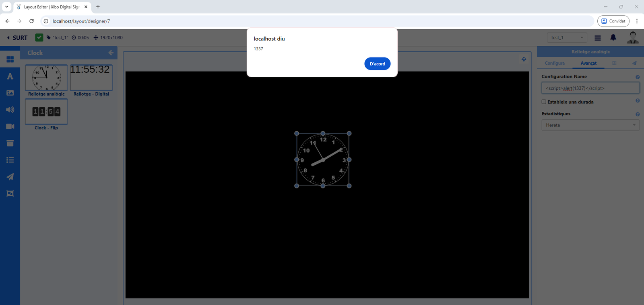This screenshot has width=644, height=305.
Task: Open a new browser tab
Action: click(98, 7)
